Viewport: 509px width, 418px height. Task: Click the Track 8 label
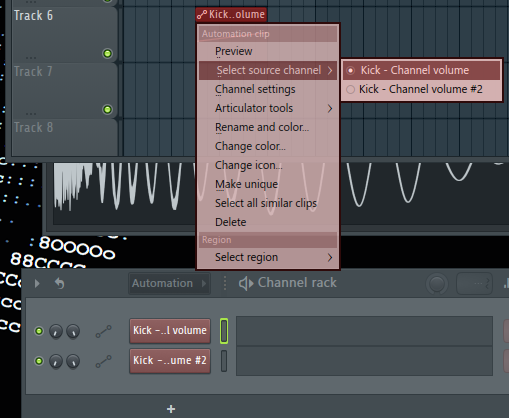[33, 128]
